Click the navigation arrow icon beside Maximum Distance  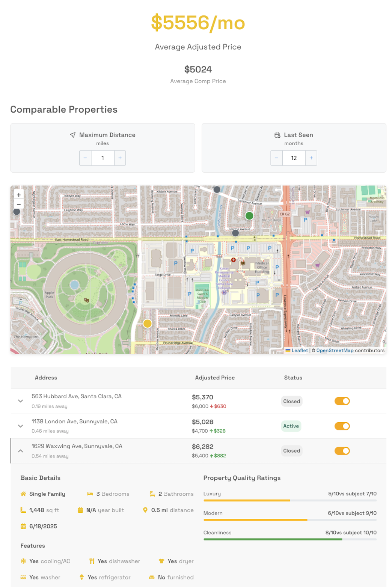point(73,135)
